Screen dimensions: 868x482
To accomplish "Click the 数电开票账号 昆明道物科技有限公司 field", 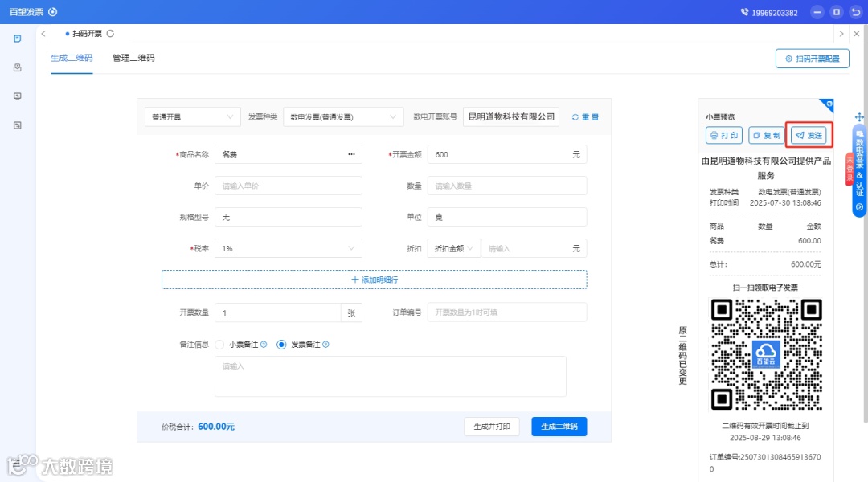I will tap(511, 116).
